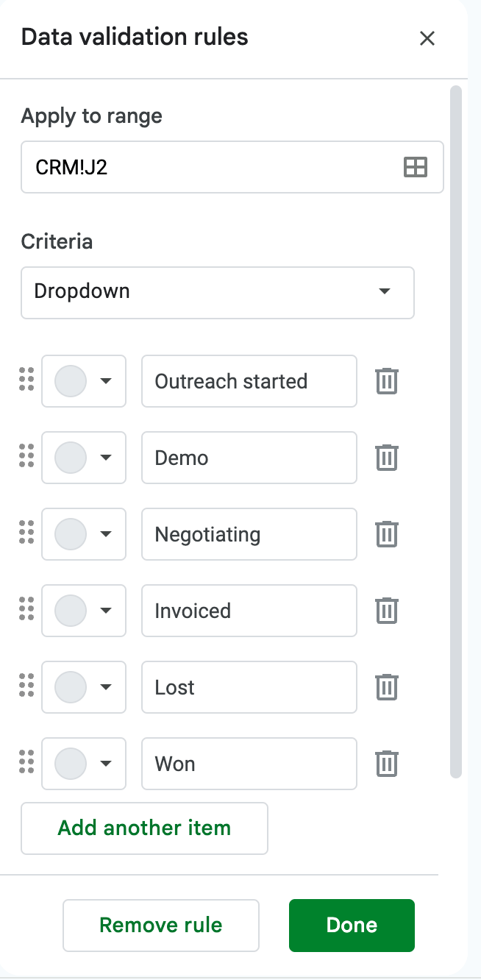481x980 pixels.
Task: Delete the 'Won' option
Action: tap(387, 764)
